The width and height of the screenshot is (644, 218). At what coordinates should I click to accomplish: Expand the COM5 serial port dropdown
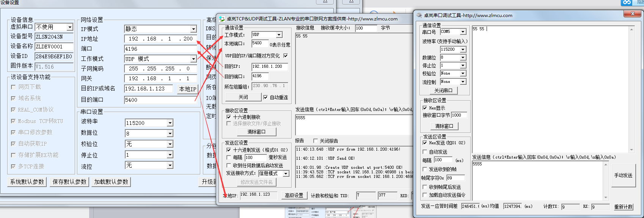click(463, 32)
